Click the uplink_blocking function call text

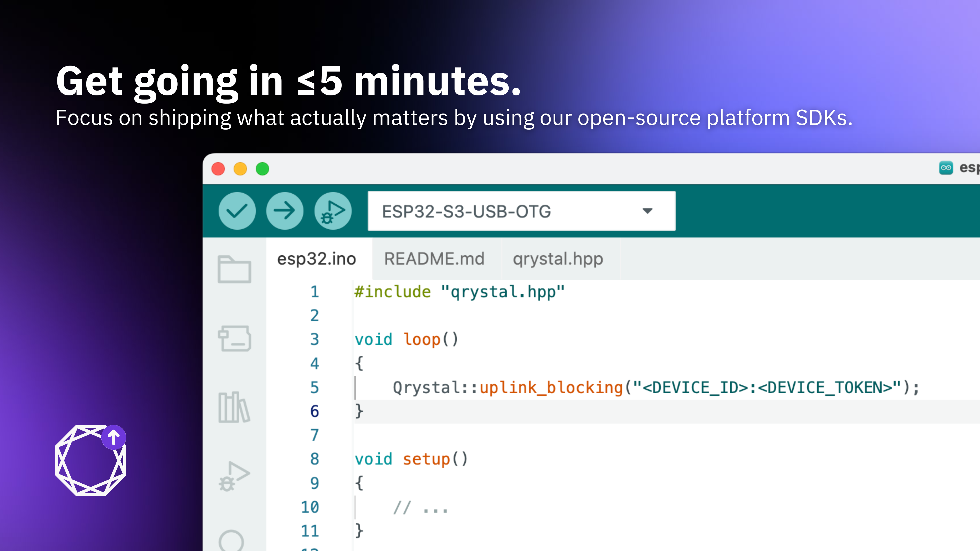coord(551,387)
